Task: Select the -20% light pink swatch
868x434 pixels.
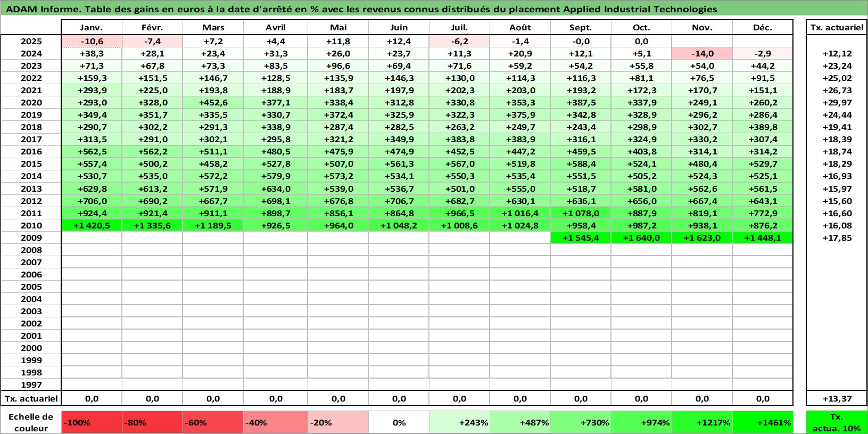Action: [x=338, y=422]
